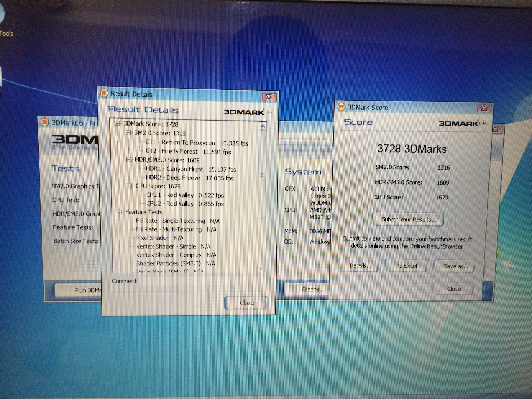Viewport: 532px width, 399px height.
Task: Select Vertex Shader - Complex row
Action: 176,255
